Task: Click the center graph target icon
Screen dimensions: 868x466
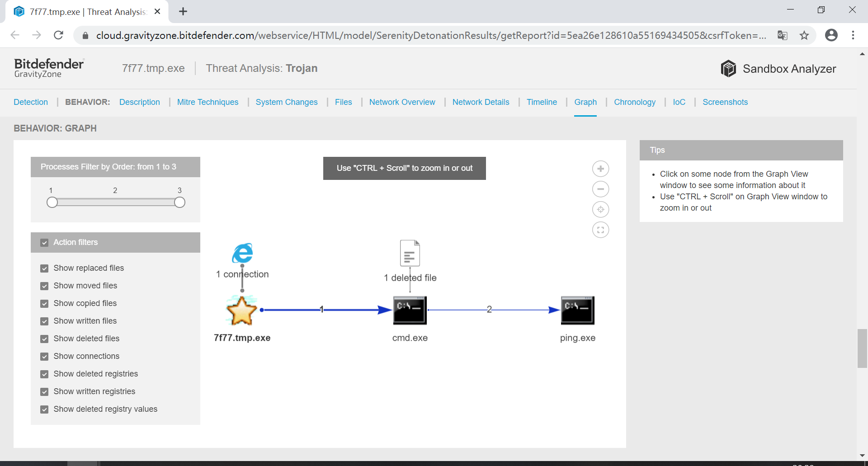Action: (600, 209)
